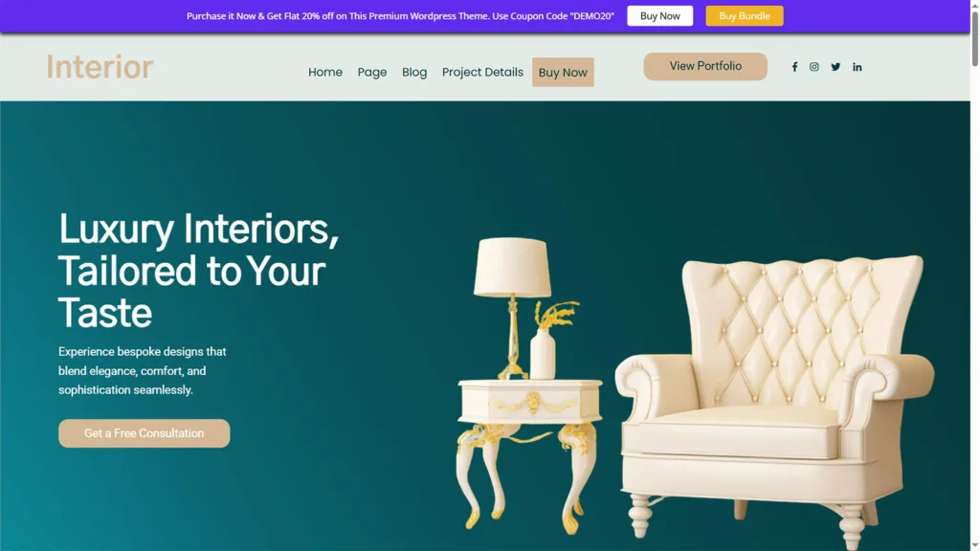The image size is (980, 551).
Task: Open the Facebook social icon
Action: 794,67
